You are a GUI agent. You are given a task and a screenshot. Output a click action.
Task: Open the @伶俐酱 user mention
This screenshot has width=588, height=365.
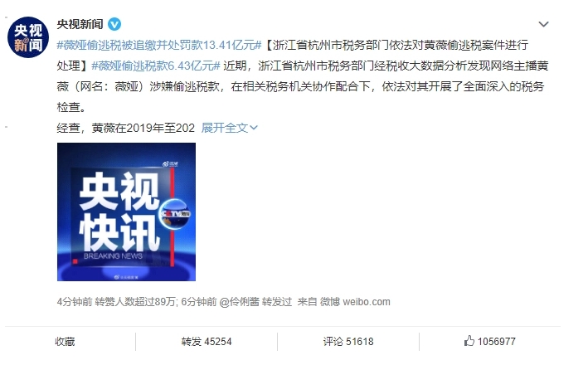click(x=239, y=302)
